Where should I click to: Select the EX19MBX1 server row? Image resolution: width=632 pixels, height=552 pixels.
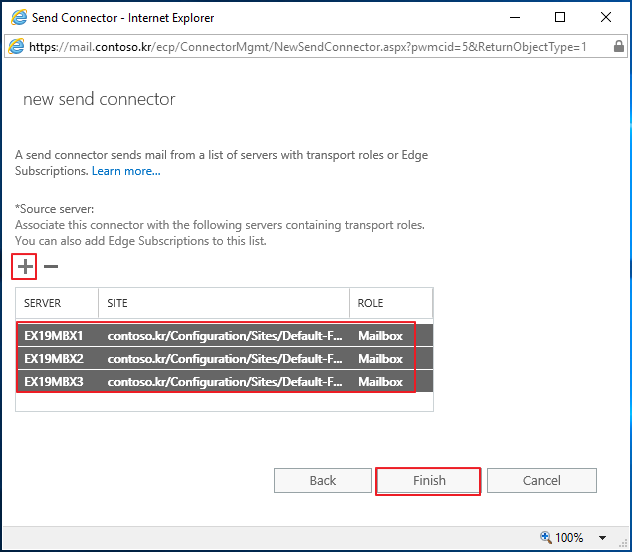coord(224,335)
